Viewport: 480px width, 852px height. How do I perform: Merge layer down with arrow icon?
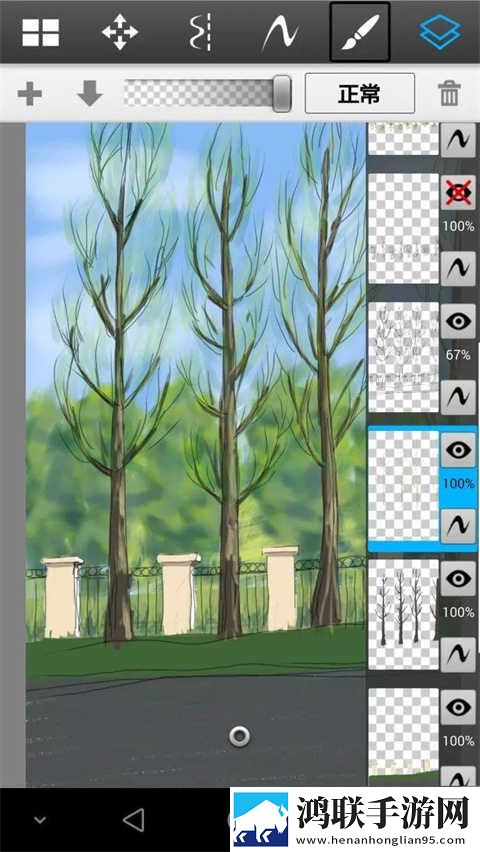pyautogui.click(x=90, y=93)
